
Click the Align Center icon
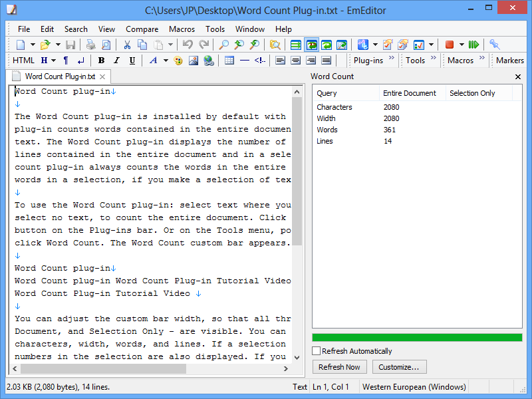pyautogui.click(x=295, y=61)
